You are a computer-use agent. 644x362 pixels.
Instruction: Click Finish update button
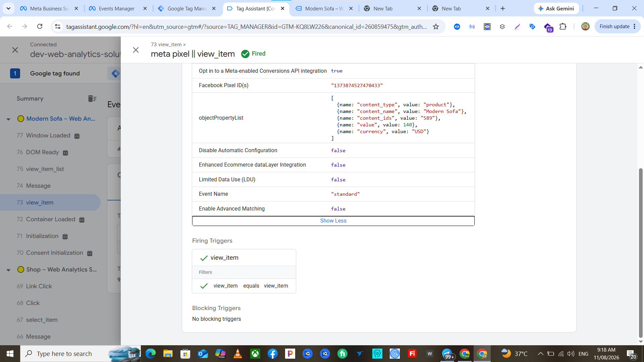click(617, 26)
